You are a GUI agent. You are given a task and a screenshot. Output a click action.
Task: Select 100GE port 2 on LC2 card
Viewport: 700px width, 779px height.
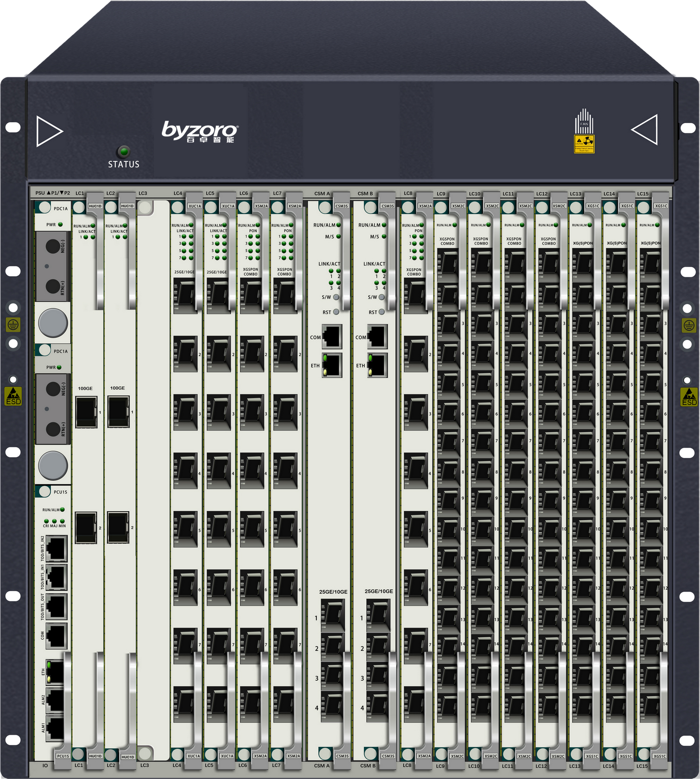[x=118, y=527]
